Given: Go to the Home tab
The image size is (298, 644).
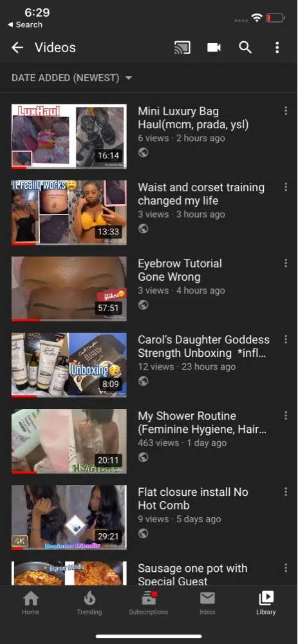Looking at the screenshot, I should [30, 603].
